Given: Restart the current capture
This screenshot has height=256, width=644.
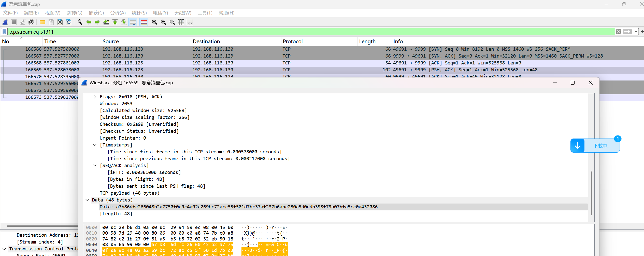Looking at the screenshot, I should tap(23, 22).
